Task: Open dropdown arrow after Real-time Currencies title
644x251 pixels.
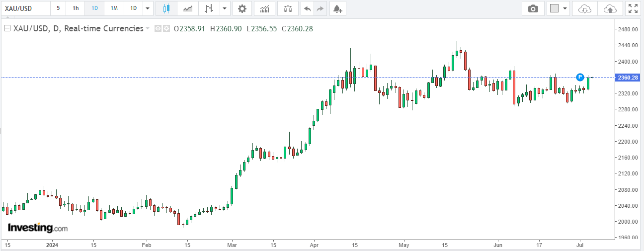Action: coord(147,29)
